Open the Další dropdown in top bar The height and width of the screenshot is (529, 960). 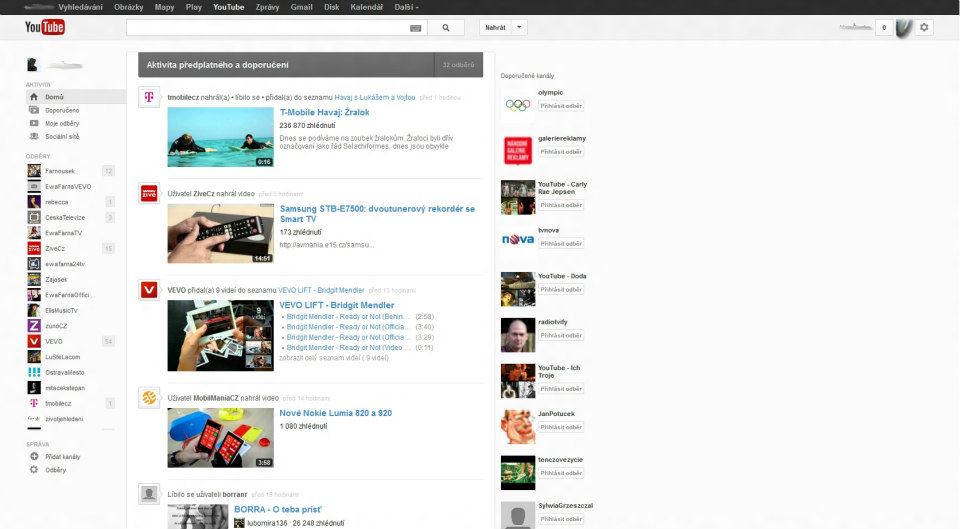coord(406,7)
